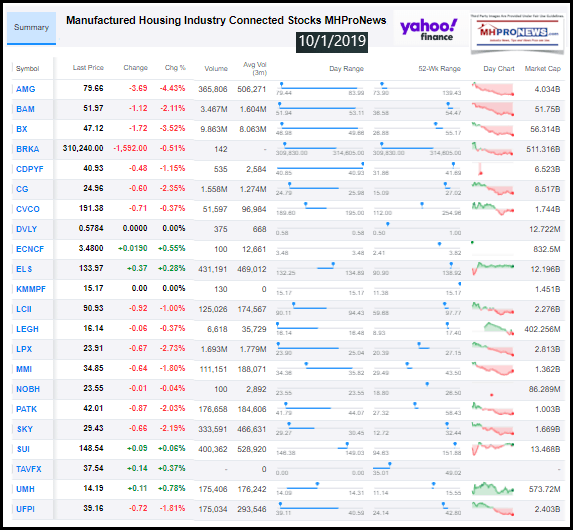
Task: Click the Yahoo Finance logo
Action: (429, 30)
